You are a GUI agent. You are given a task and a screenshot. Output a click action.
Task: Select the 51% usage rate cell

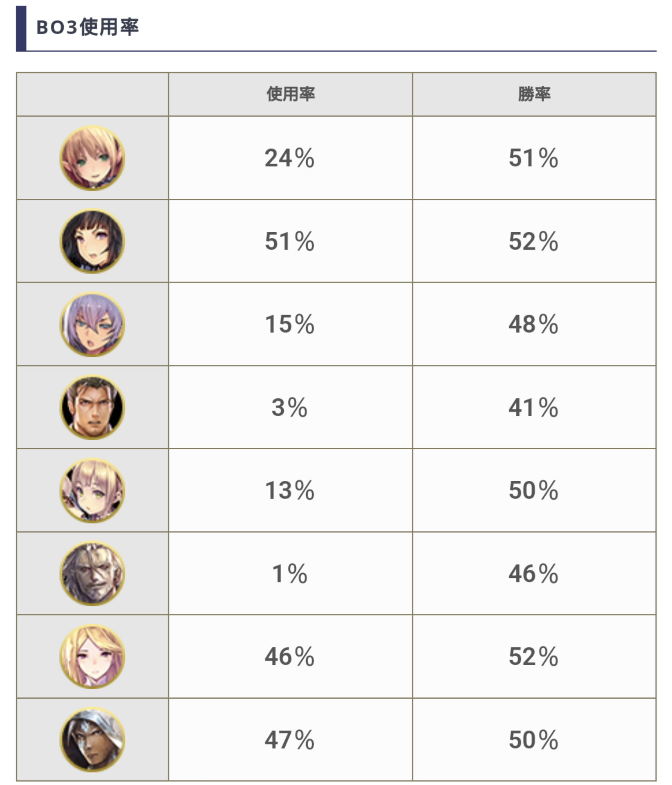click(x=289, y=241)
